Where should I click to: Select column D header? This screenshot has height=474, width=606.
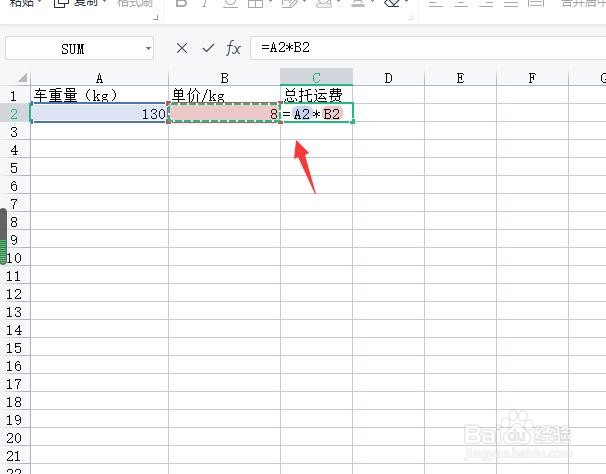pos(388,78)
